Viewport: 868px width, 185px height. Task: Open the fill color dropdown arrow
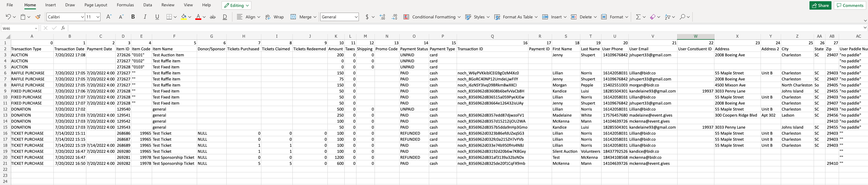click(x=190, y=17)
